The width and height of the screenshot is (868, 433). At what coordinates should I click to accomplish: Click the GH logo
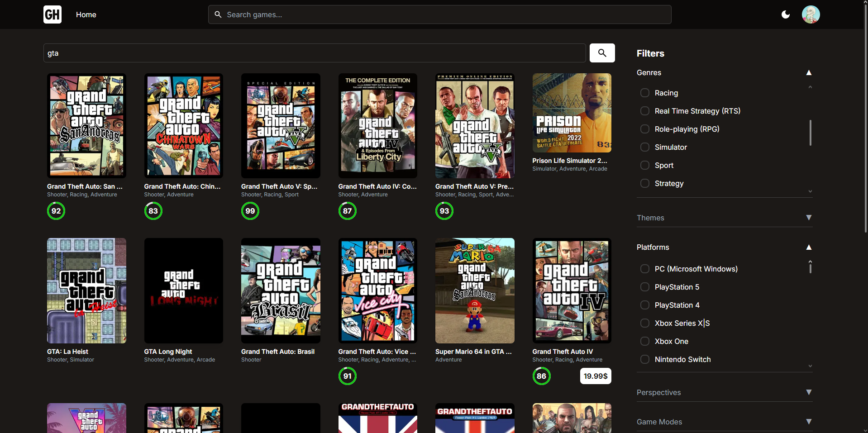pyautogui.click(x=52, y=14)
